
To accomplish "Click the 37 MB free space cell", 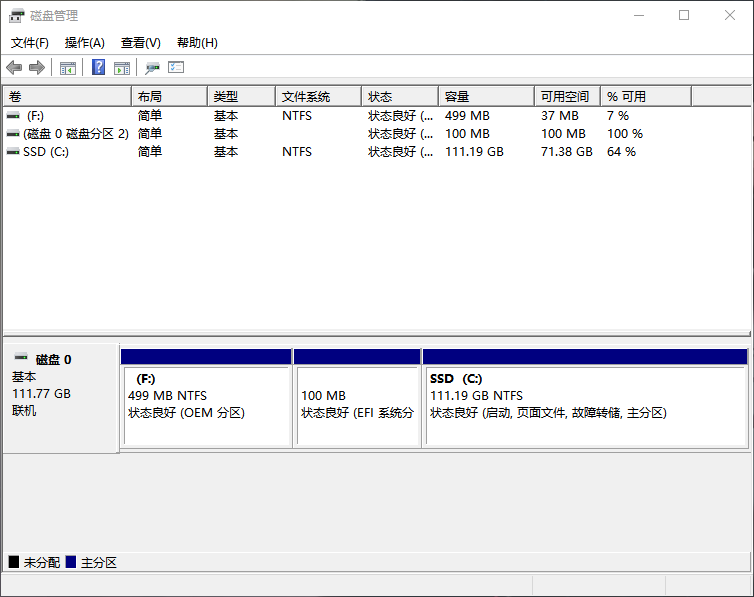I will 560,116.
